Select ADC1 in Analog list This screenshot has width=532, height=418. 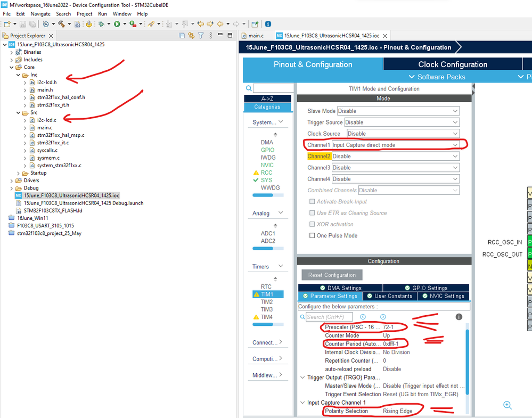268,233
